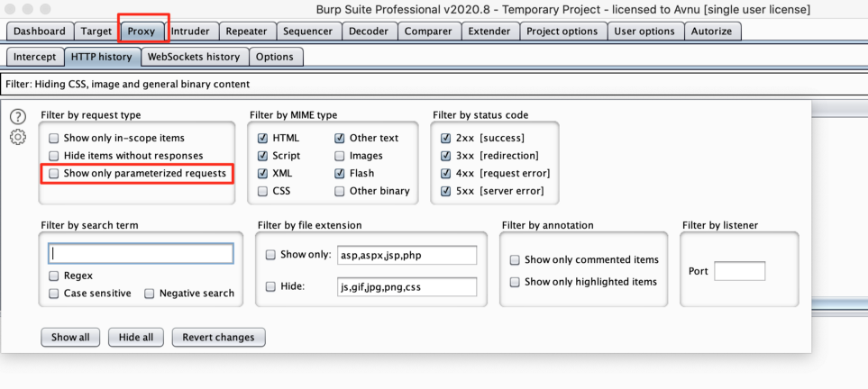Screen dimensions: 868x389
Task: Switch to the Target tab
Action: point(96,32)
